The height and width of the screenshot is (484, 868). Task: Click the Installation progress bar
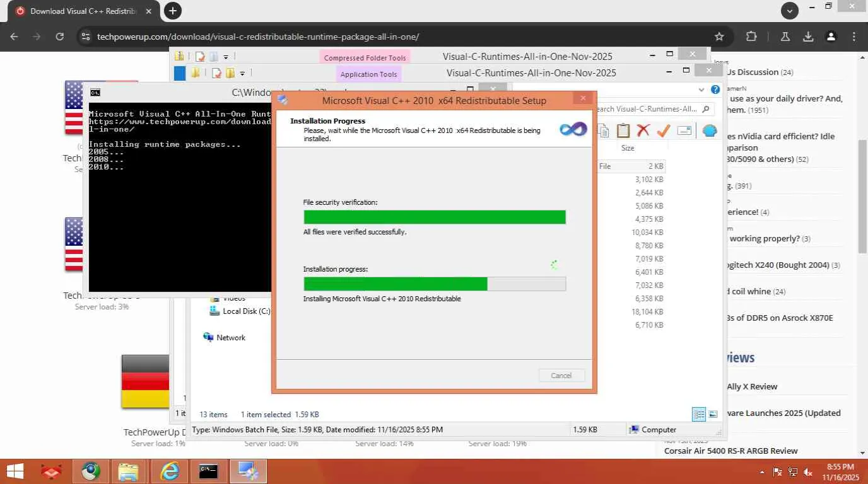pyautogui.click(x=435, y=284)
